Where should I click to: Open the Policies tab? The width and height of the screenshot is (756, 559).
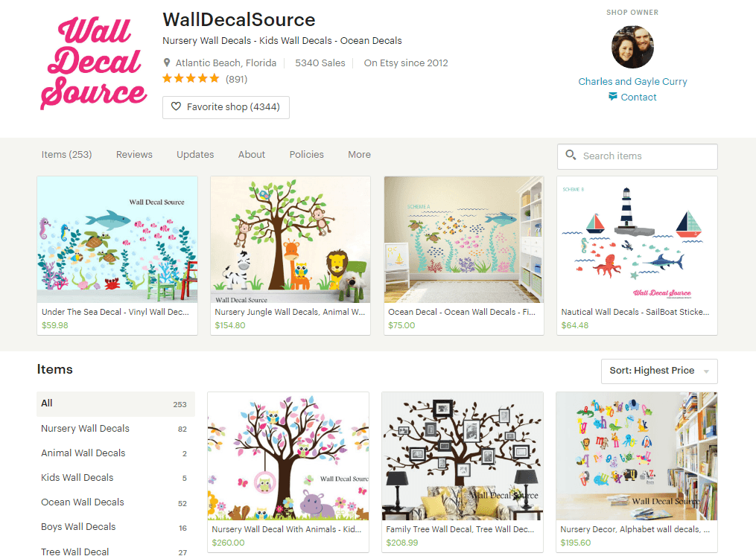(307, 155)
